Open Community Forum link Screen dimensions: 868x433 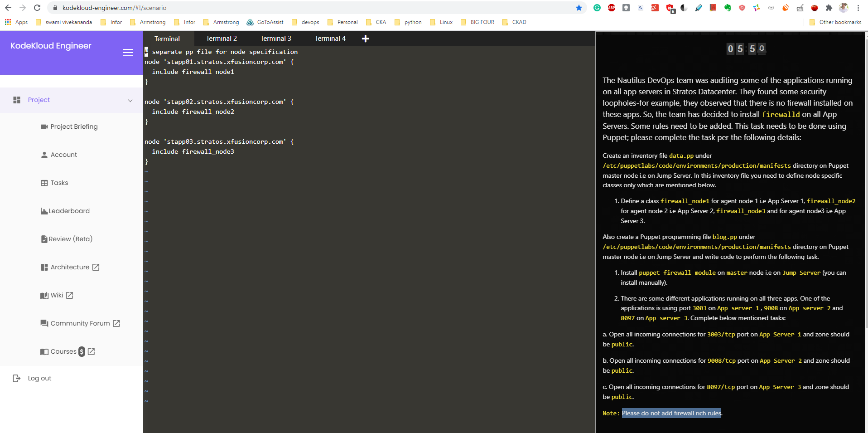(80, 323)
